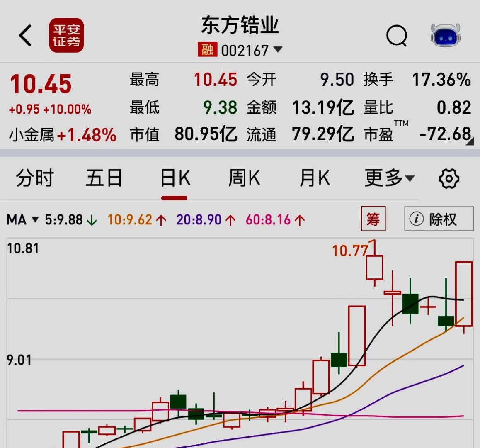Tap 最低 value 9.38
The height and width of the screenshot is (448, 480).
tap(220, 107)
